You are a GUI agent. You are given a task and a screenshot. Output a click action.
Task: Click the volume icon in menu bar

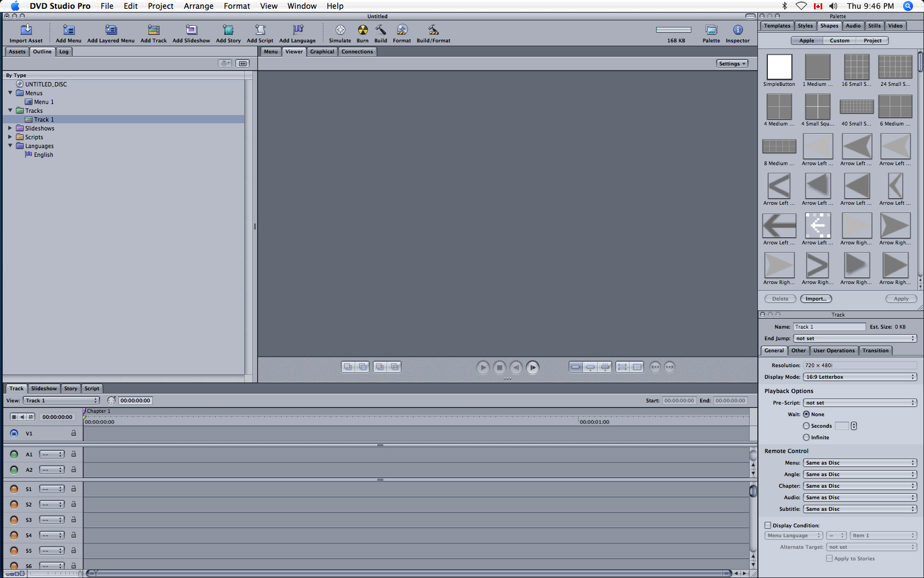(x=833, y=6)
